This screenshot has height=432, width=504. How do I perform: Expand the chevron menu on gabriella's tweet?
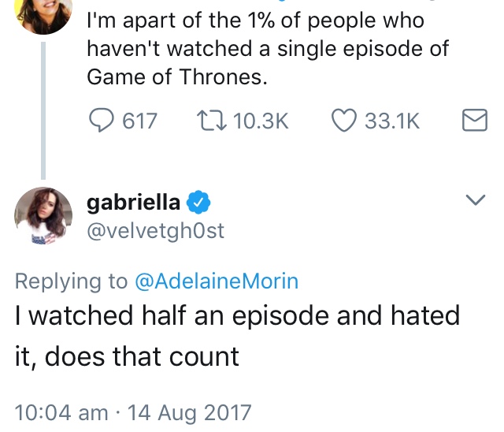(475, 202)
